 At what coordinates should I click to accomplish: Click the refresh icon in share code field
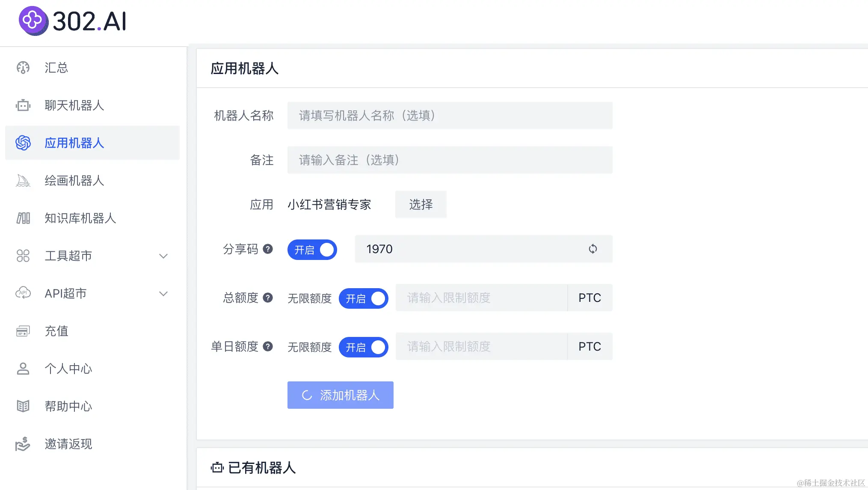click(592, 249)
